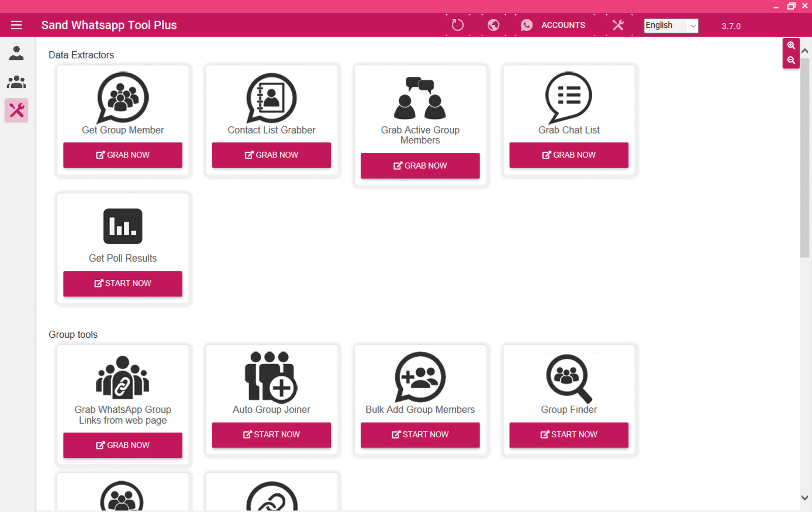Click the Get Group Member label
This screenshot has height=512, width=812.
pyautogui.click(x=123, y=130)
